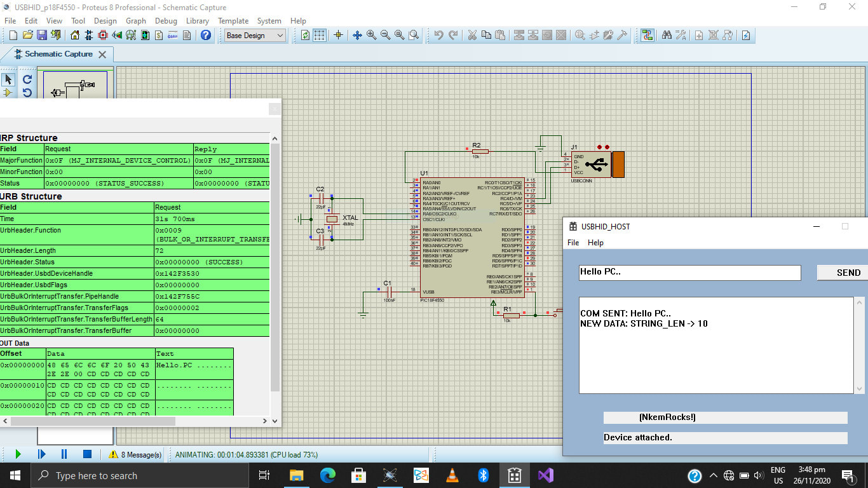Click the MajorFunction field row
Image resolution: width=868 pixels, height=488 pixels.
tap(135, 161)
